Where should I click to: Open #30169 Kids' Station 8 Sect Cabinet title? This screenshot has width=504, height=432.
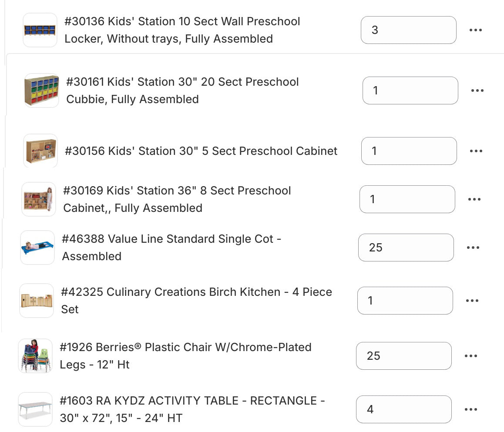point(177,199)
